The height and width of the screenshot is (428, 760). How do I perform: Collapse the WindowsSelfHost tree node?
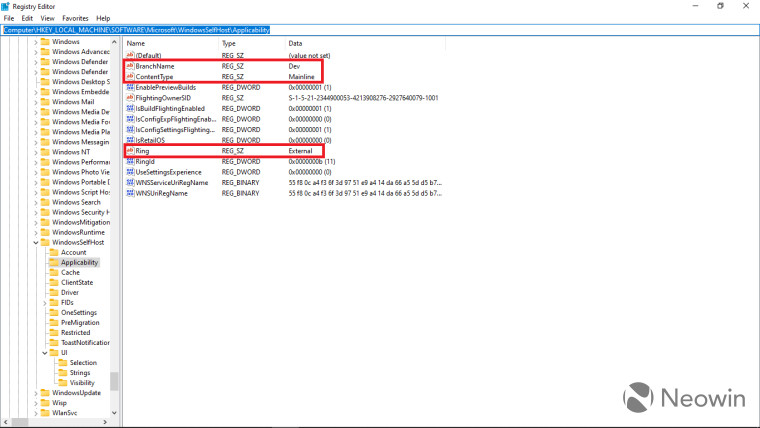[x=36, y=242]
